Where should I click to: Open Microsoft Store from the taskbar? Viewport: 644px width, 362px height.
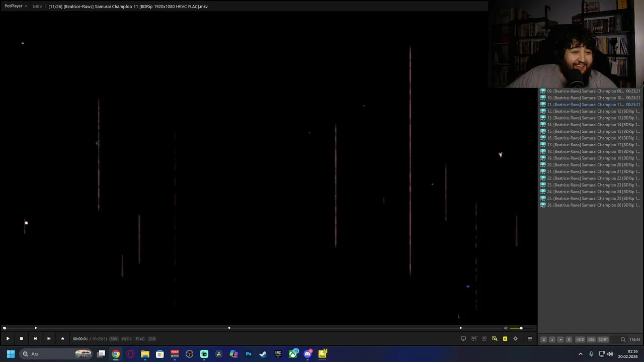[159, 354]
